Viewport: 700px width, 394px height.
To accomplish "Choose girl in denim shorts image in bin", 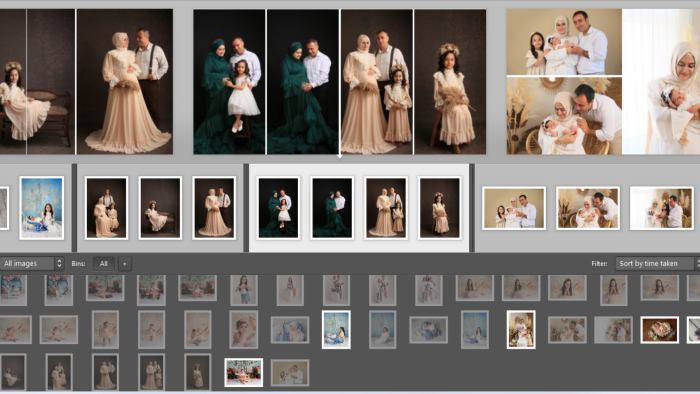I will point(244,290).
